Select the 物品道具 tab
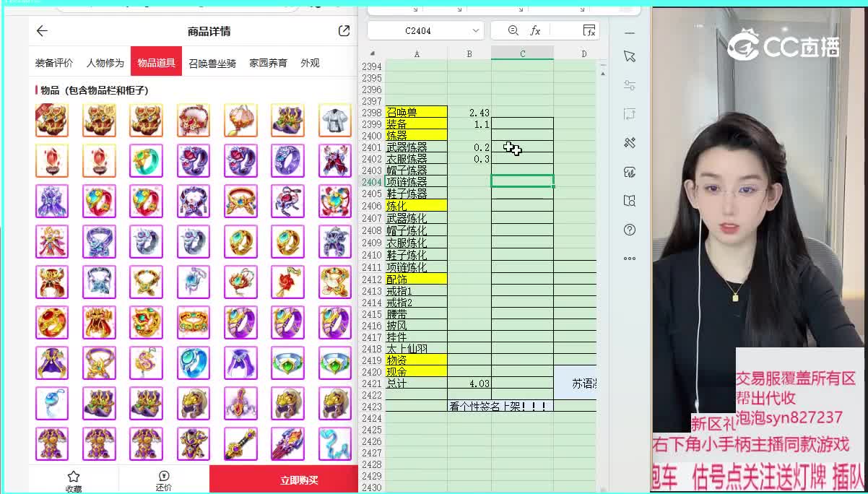868x494 pixels. point(156,63)
